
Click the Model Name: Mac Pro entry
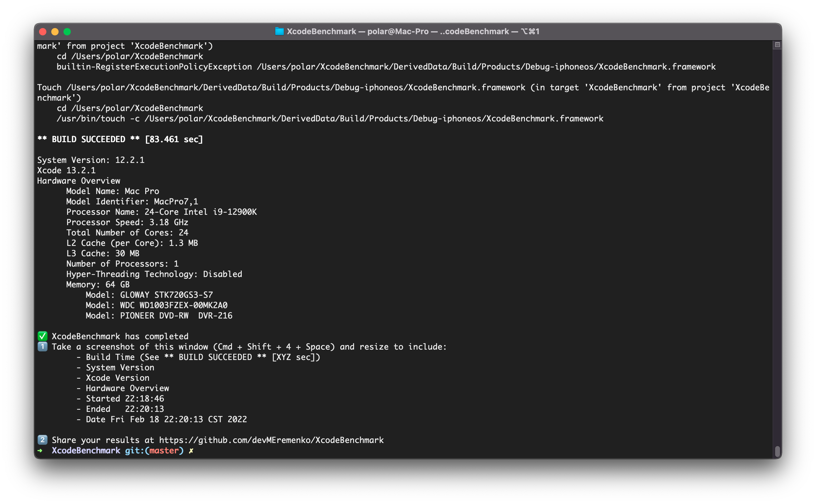113,191
